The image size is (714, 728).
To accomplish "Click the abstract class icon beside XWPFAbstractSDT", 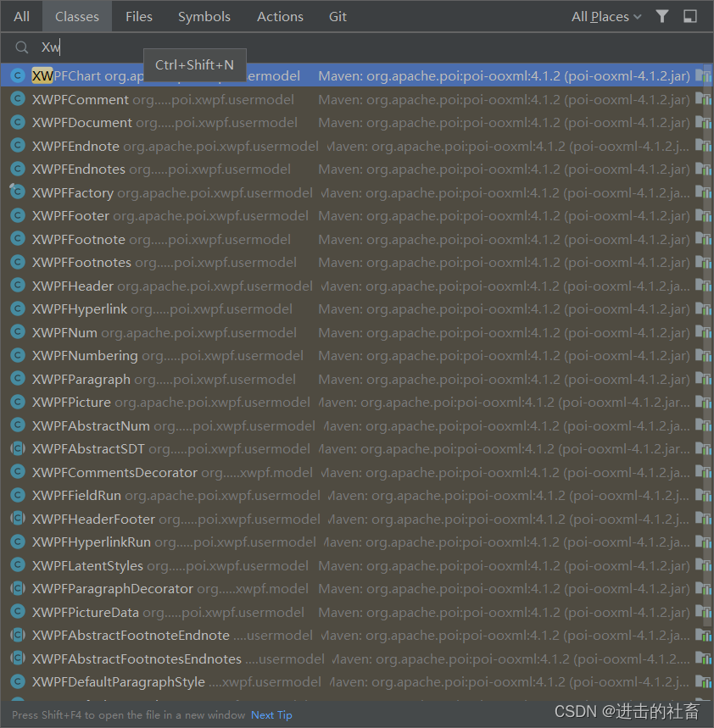I will (18, 448).
